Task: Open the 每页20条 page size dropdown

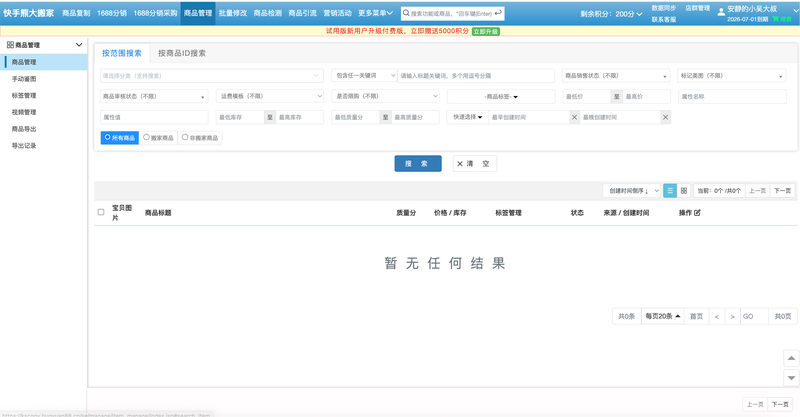Action: (x=662, y=316)
